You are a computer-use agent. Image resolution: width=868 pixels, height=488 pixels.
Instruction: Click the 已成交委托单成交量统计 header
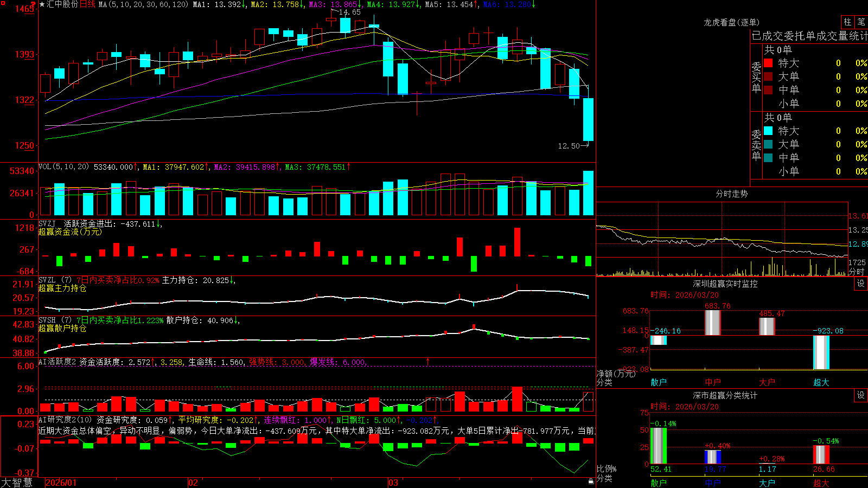809,36
